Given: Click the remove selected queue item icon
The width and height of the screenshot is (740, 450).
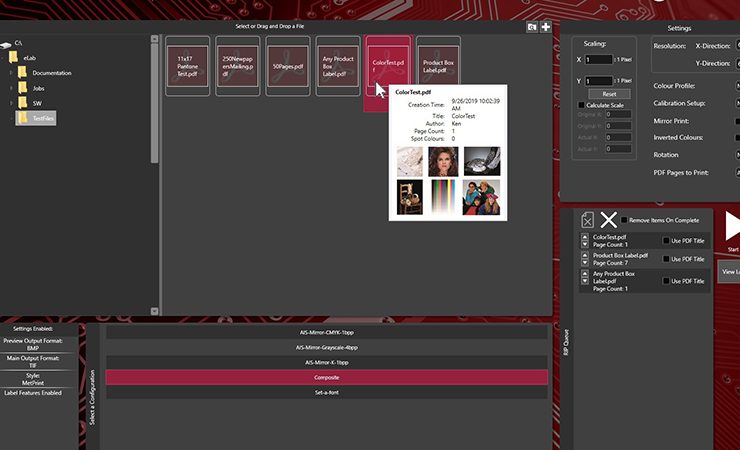Looking at the screenshot, I should [588, 220].
